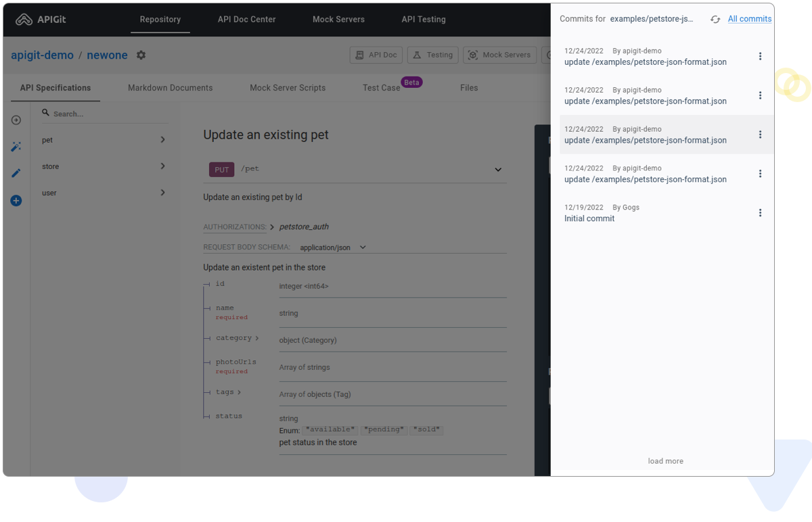Click the photoUrls field name
Viewport: 812px width, 522px height.
pos(236,362)
